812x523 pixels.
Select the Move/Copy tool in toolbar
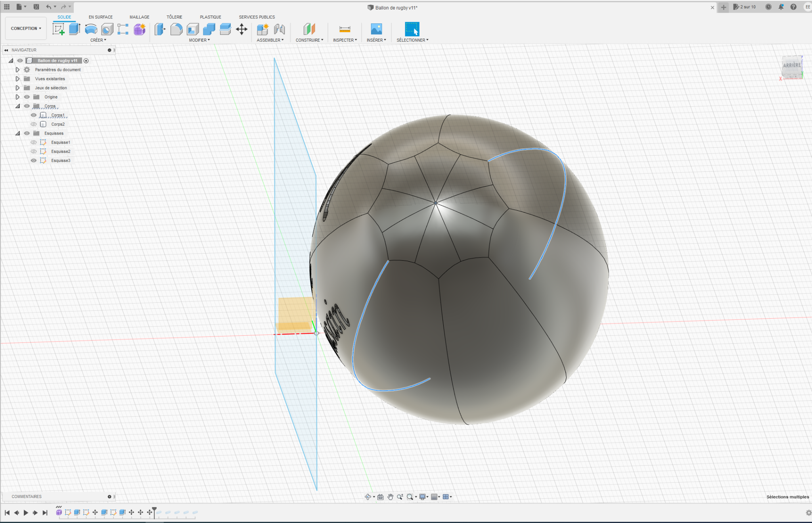241,29
